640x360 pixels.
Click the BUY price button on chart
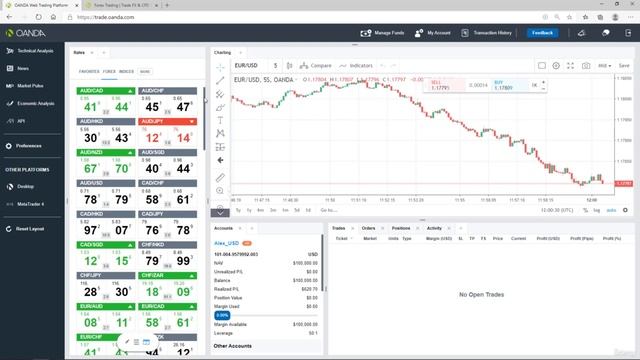510,85
